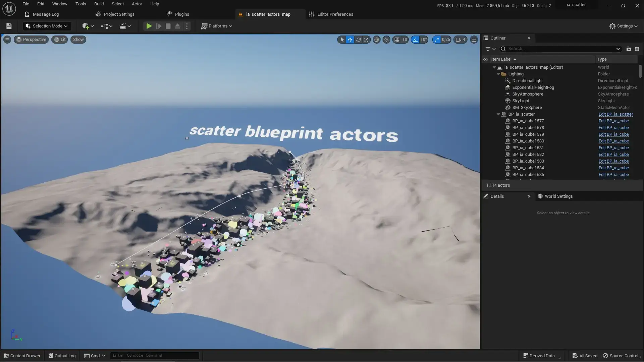The image size is (644, 362).
Task: Select the rotate transform tool icon
Action: 358,40
